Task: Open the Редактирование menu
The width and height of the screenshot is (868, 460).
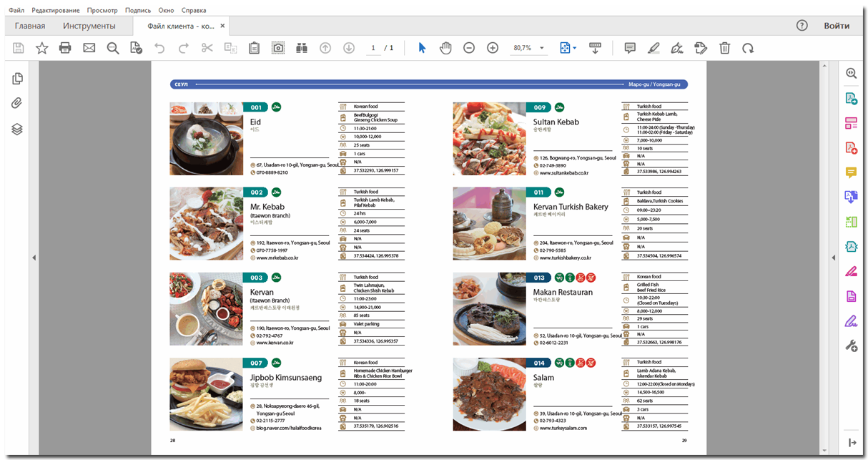Action: coord(56,11)
